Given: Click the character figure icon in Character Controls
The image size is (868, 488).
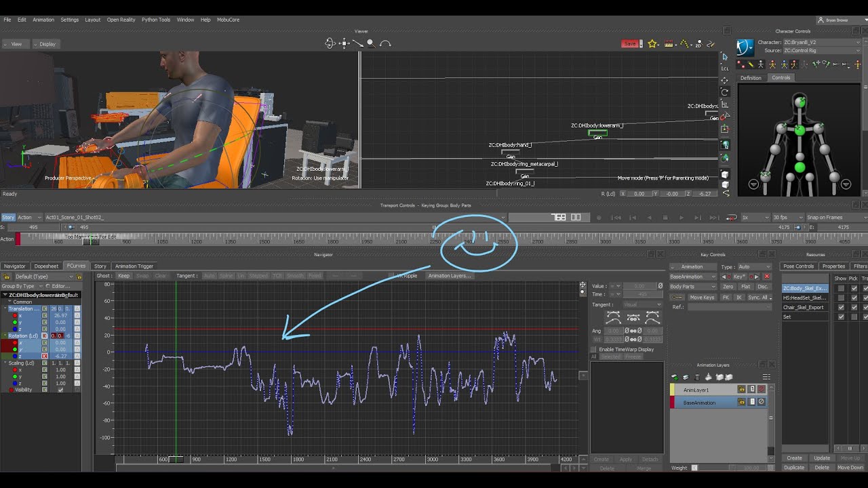Looking at the screenshot, I should click(x=745, y=47).
